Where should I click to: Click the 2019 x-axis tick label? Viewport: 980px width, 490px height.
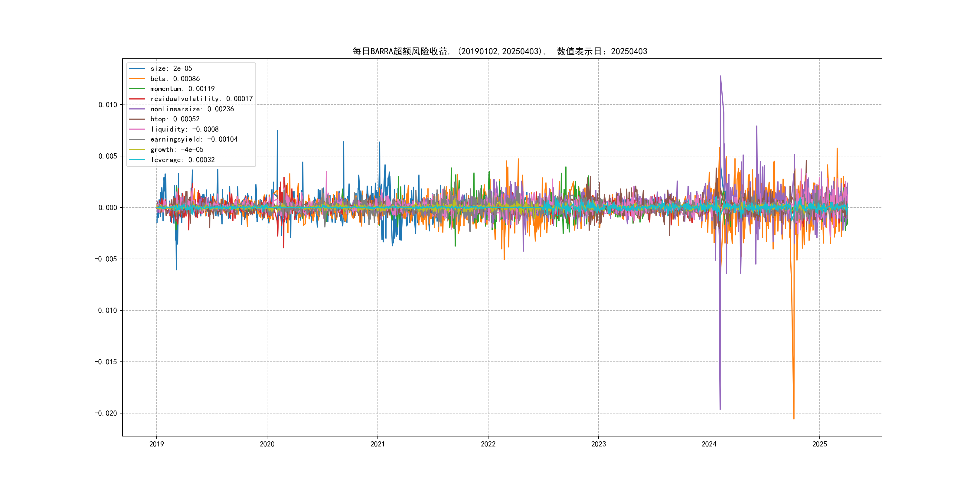156,444
